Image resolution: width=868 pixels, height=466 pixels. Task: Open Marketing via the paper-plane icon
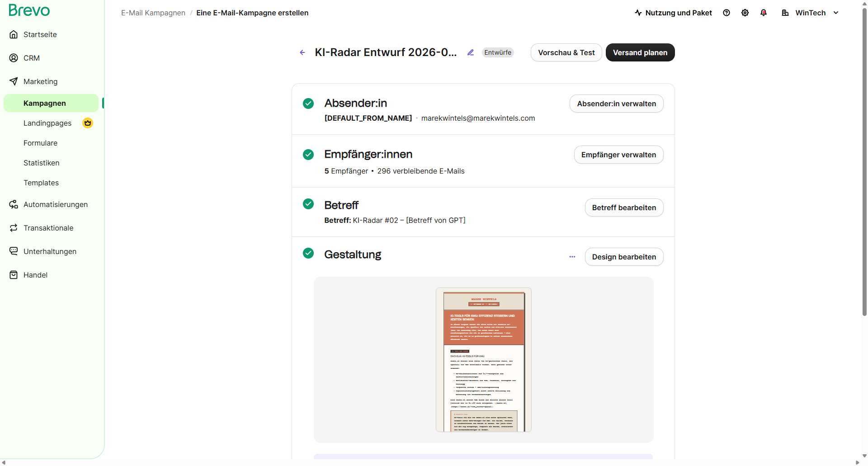click(14, 81)
